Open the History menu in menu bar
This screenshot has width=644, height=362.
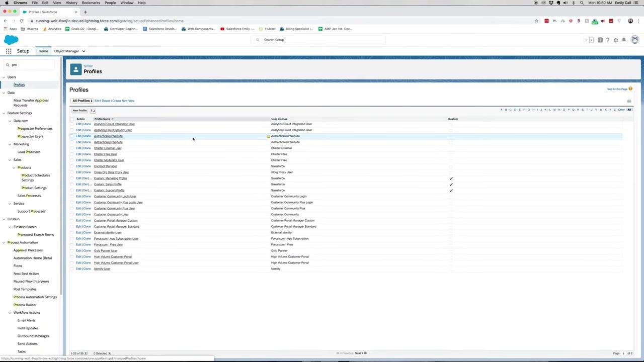coord(71,3)
